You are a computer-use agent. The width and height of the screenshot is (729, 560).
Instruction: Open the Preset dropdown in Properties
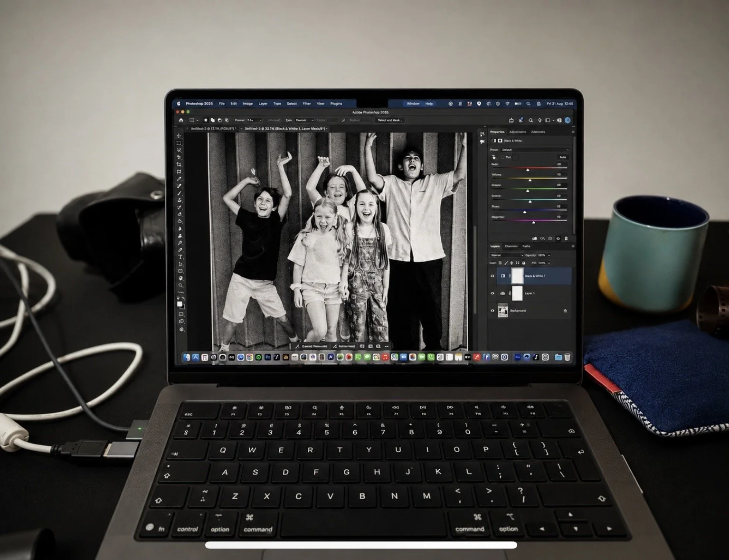pos(535,150)
